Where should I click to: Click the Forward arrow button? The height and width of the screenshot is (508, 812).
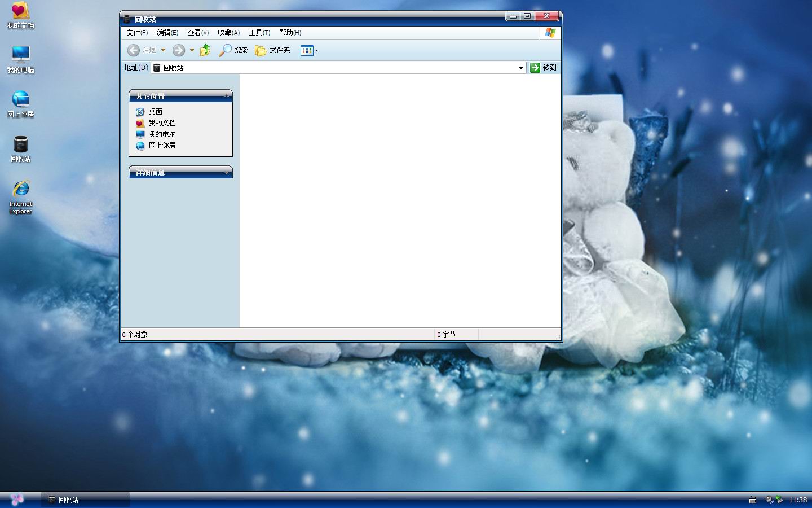[179, 50]
